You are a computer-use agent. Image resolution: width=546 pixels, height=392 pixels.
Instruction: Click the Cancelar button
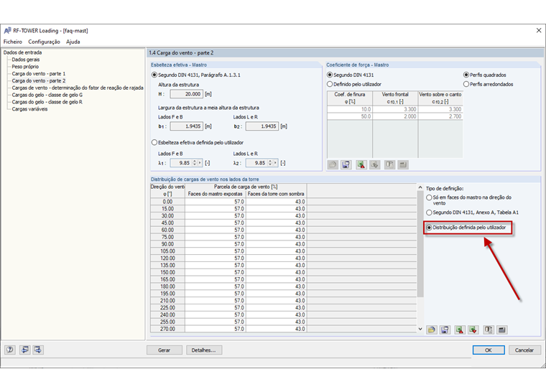click(x=524, y=350)
